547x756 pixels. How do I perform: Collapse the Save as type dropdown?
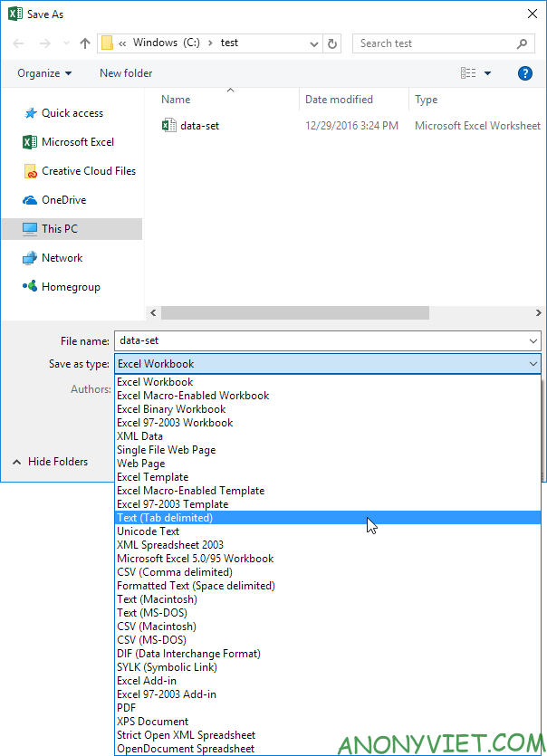[x=532, y=364]
